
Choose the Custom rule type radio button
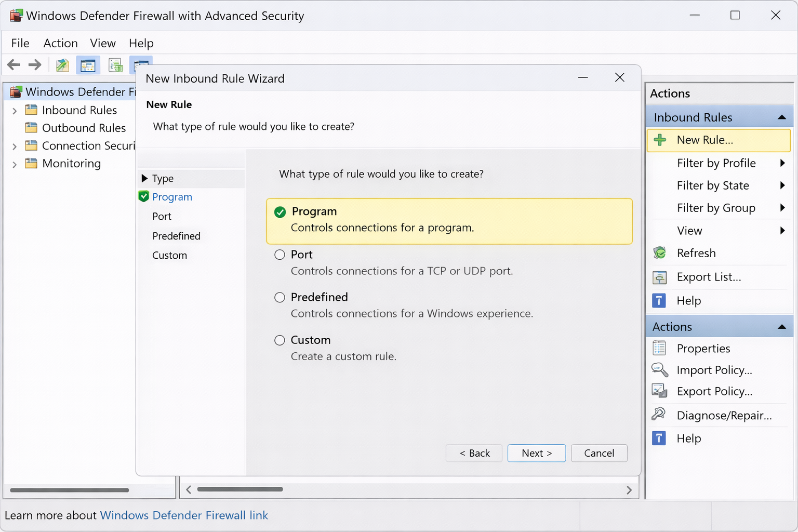(280, 340)
